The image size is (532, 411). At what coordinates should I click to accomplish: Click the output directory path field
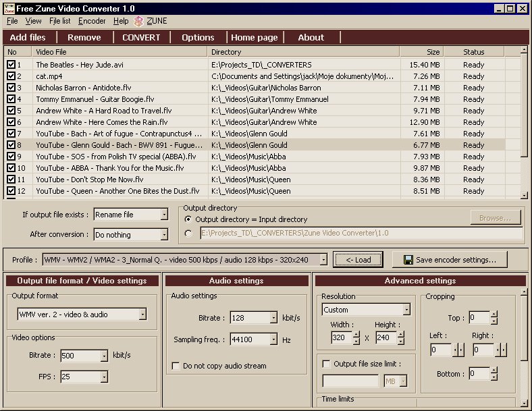pos(361,234)
